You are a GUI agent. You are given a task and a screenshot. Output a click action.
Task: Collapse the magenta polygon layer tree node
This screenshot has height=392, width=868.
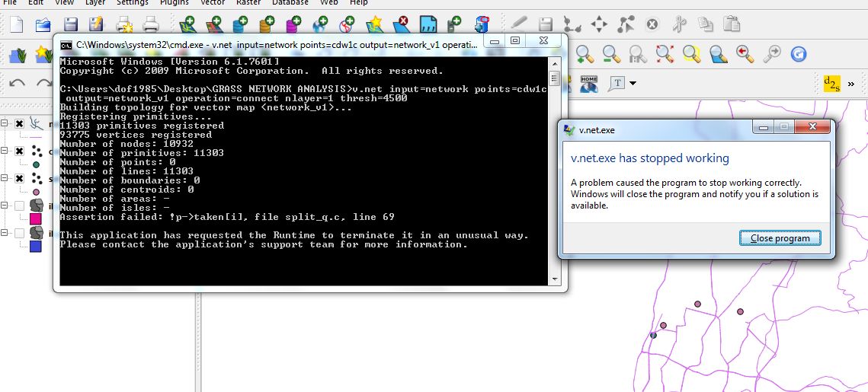(5, 205)
